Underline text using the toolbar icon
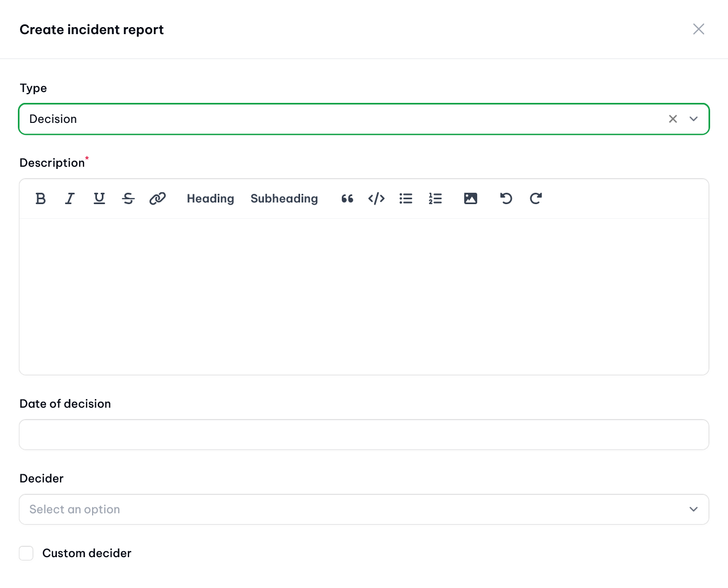This screenshot has width=728, height=588. 99,199
